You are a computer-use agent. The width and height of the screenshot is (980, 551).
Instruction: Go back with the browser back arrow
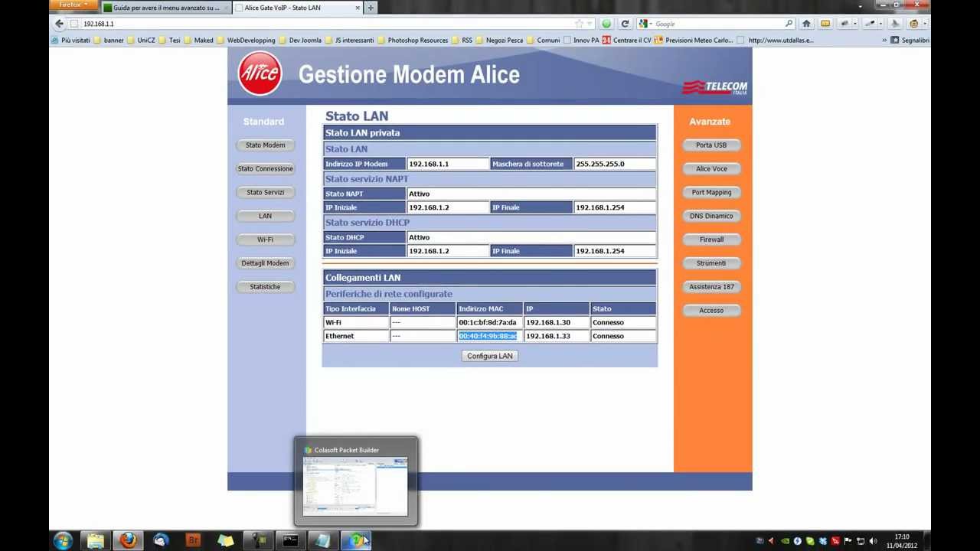coord(59,24)
